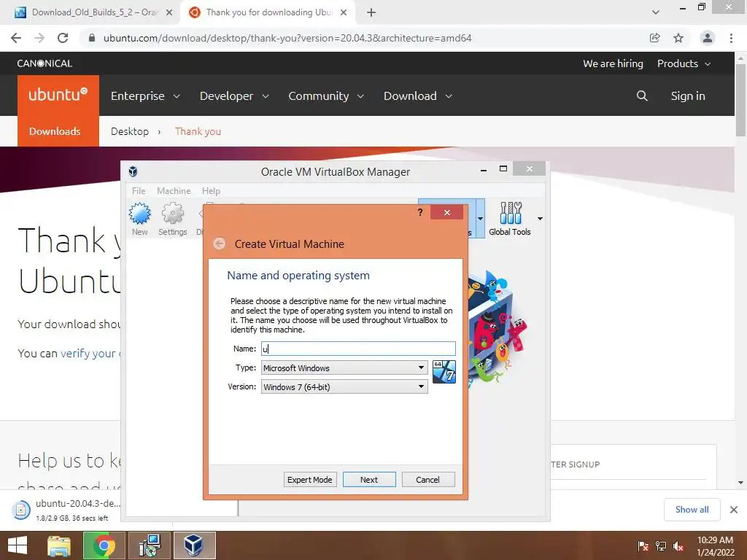Click Next in the wizard
This screenshot has height=560, width=747.
pos(369,480)
